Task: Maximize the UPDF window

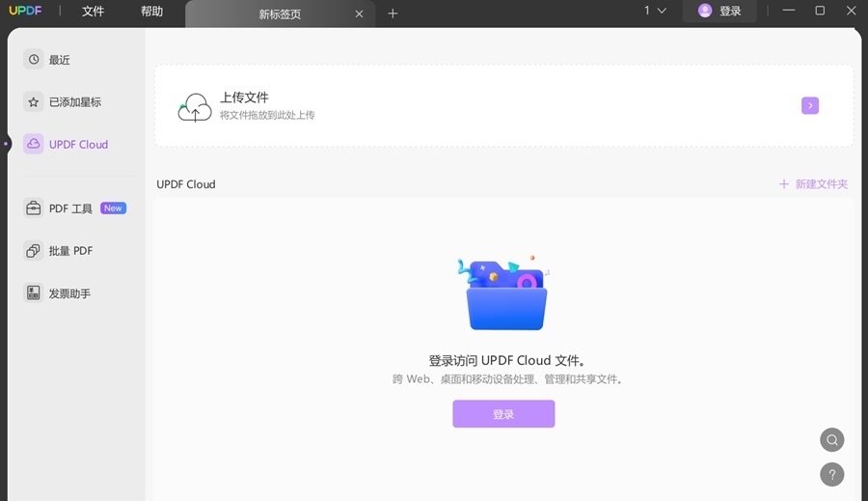Action: [820, 11]
